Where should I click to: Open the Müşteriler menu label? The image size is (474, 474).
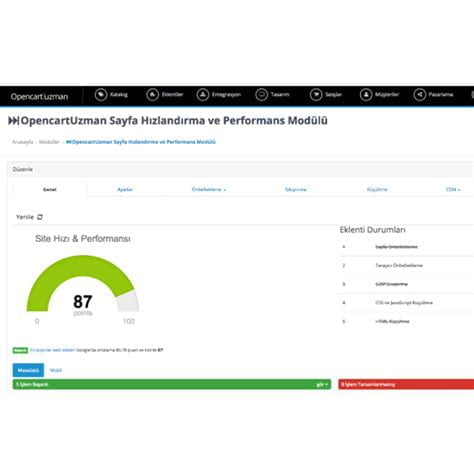click(x=387, y=95)
